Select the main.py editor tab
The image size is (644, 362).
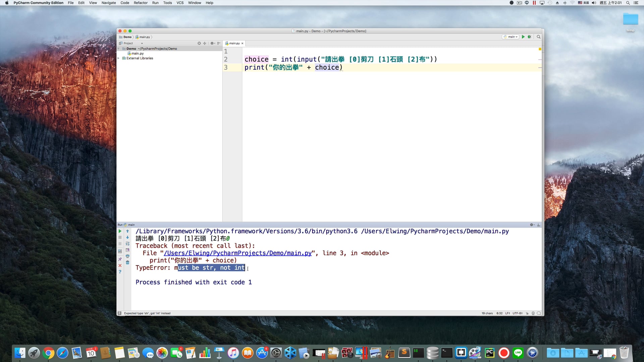234,43
